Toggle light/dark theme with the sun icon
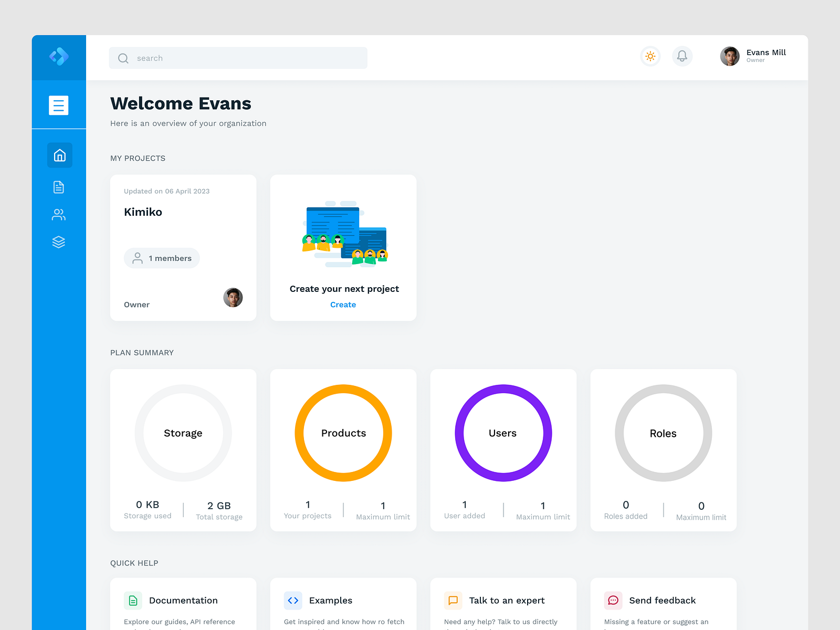 click(x=650, y=56)
